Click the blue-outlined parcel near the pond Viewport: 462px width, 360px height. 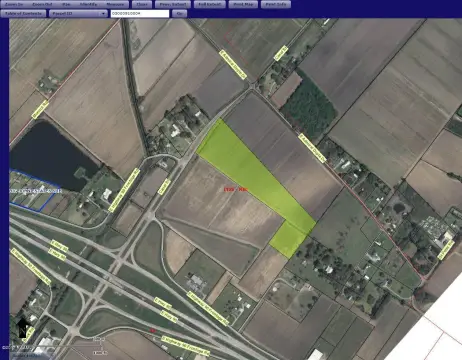(33, 192)
